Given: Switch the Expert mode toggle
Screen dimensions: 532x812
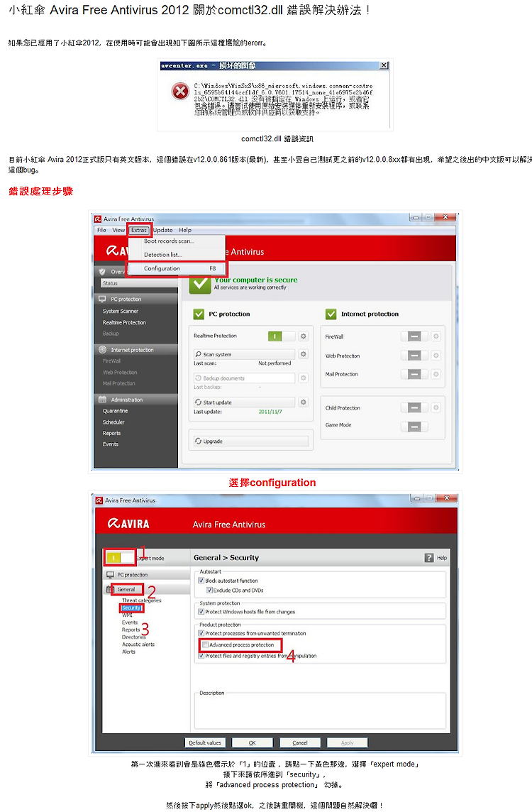Looking at the screenshot, I should [120, 557].
